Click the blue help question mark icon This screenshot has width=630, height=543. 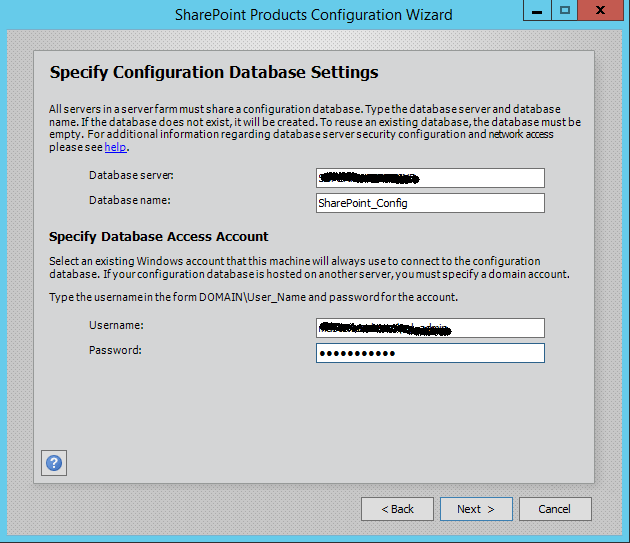[x=54, y=463]
